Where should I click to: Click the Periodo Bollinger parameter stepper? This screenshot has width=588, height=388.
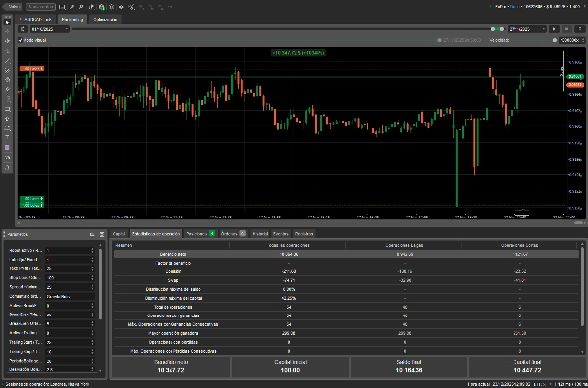93,361
